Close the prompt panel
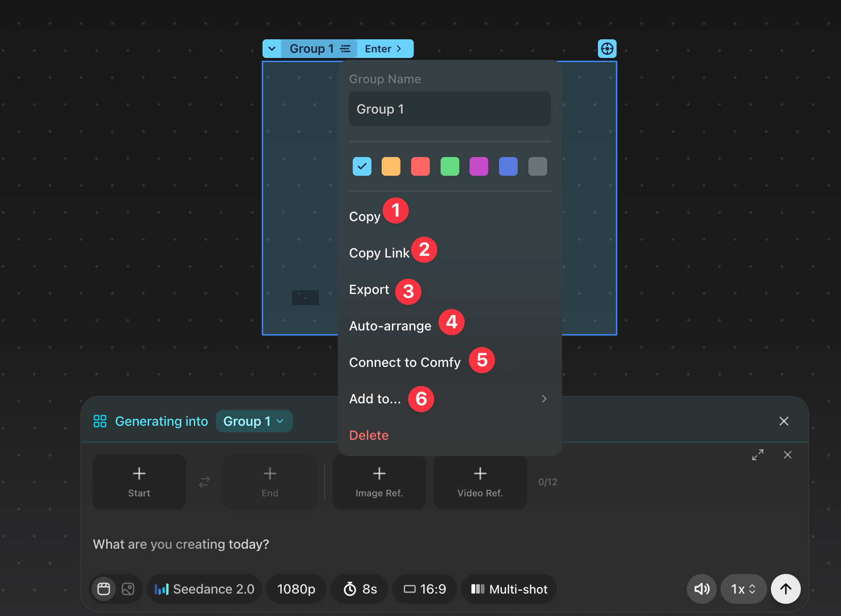 click(x=788, y=455)
